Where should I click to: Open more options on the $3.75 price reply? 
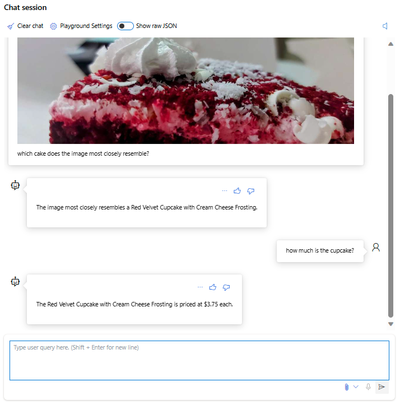(200, 287)
